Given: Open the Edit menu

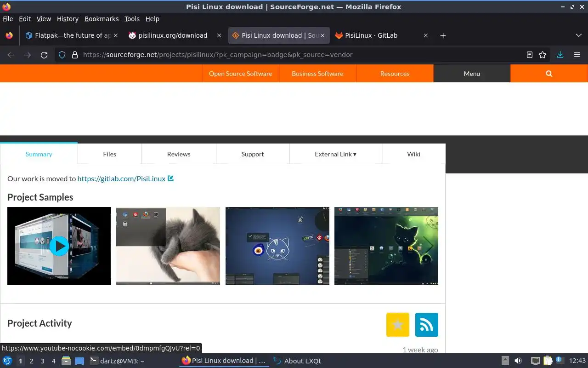Looking at the screenshot, I should pos(25,19).
